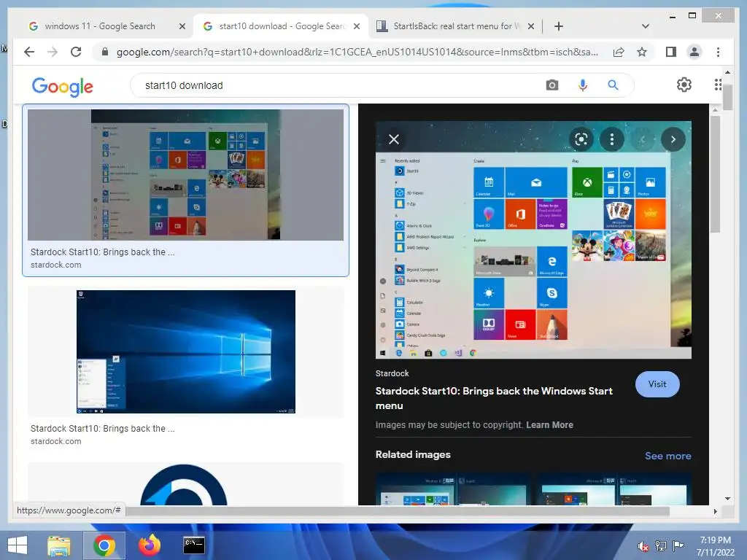Open Chrome's three-dot menu

pyautogui.click(x=718, y=52)
